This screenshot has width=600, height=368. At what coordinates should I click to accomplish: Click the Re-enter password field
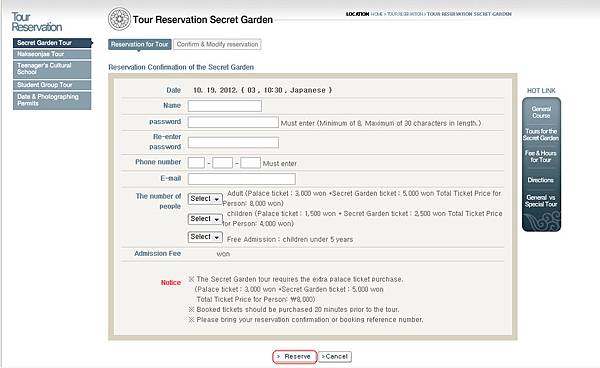point(233,143)
